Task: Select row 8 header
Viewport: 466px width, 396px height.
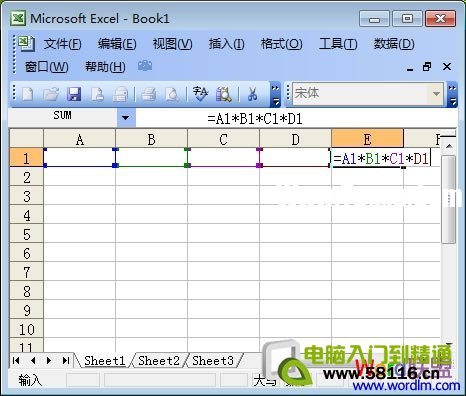Action: point(26,291)
